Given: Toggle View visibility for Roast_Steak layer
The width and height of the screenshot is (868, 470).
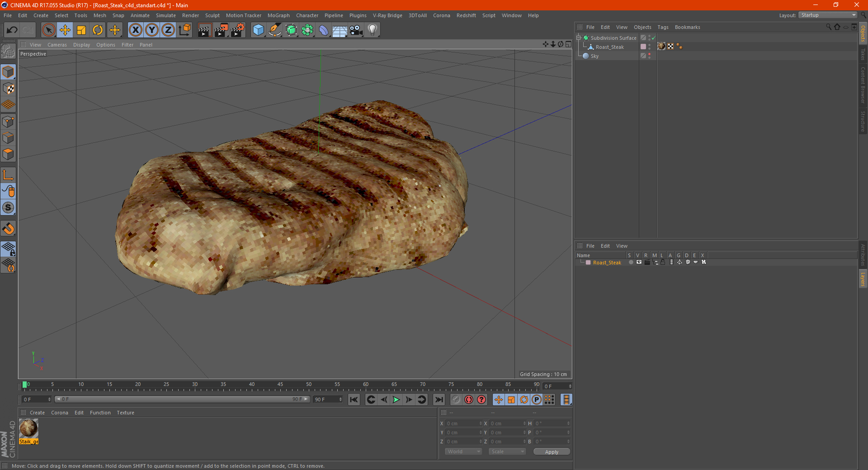Looking at the screenshot, I should [639, 262].
